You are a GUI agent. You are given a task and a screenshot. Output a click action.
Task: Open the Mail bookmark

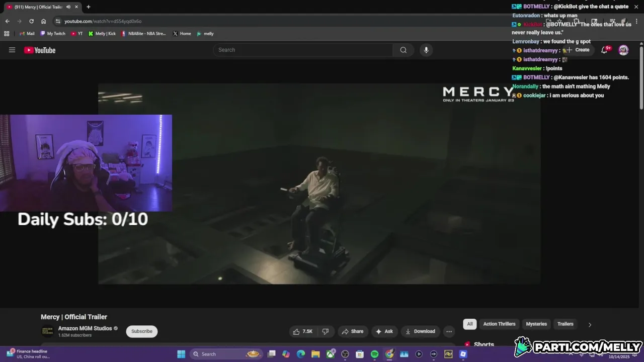(x=27, y=34)
